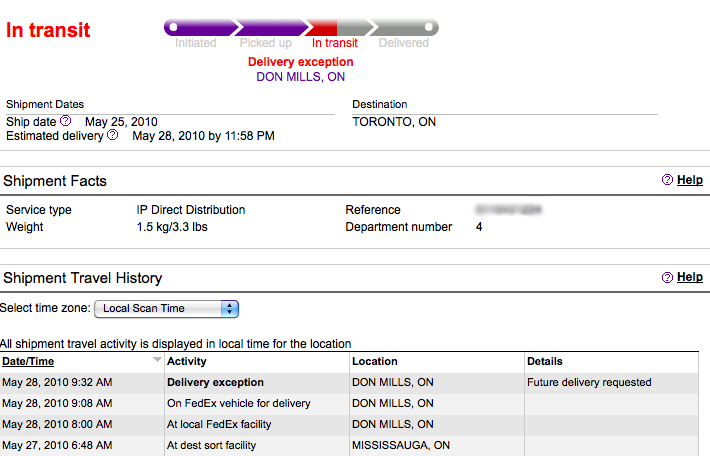Click question mark icon in Shipment Facts header

[x=667, y=181]
